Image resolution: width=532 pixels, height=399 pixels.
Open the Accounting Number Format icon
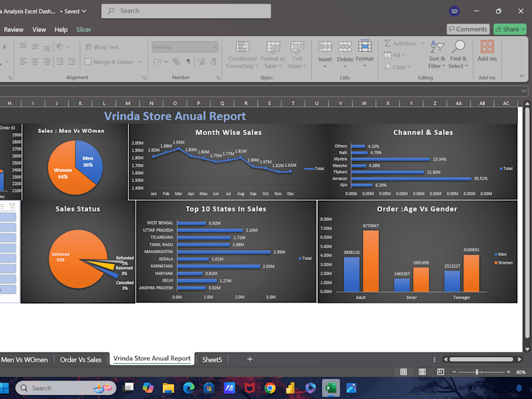tap(158, 62)
